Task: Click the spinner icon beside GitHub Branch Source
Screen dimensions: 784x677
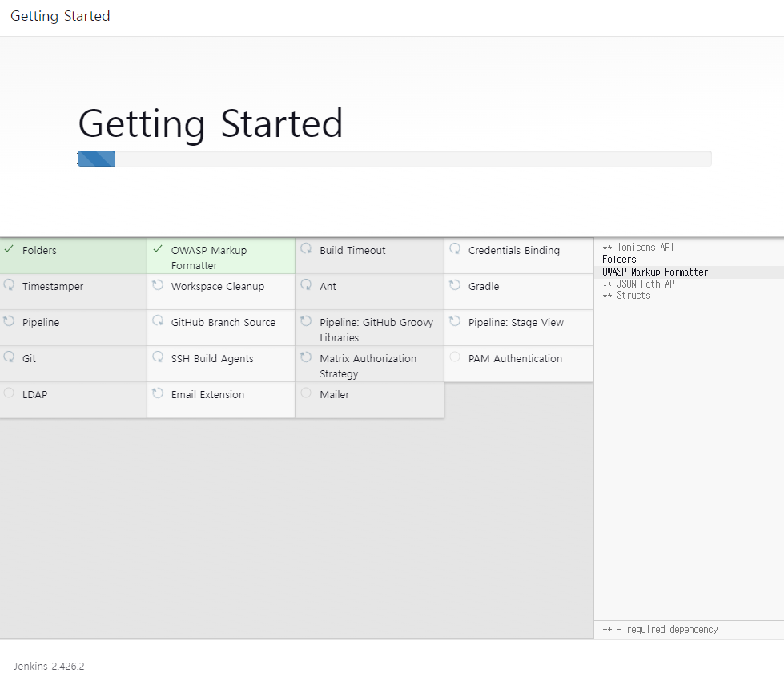Action: pyautogui.click(x=158, y=320)
